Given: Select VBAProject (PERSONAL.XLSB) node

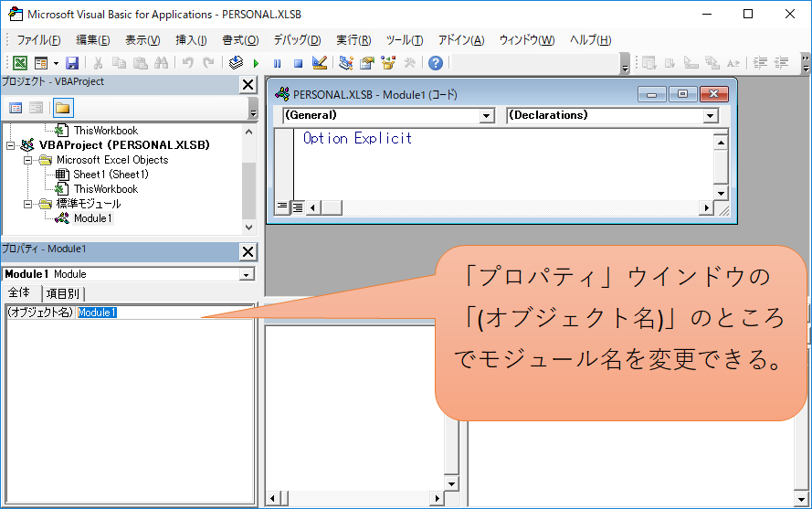Looking at the screenshot, I should pos(124,145).
